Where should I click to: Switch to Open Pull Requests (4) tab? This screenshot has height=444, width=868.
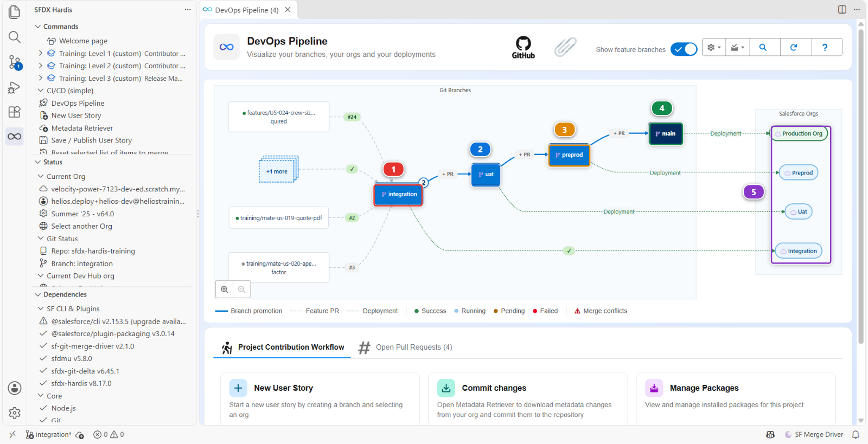tap(406, 347)
